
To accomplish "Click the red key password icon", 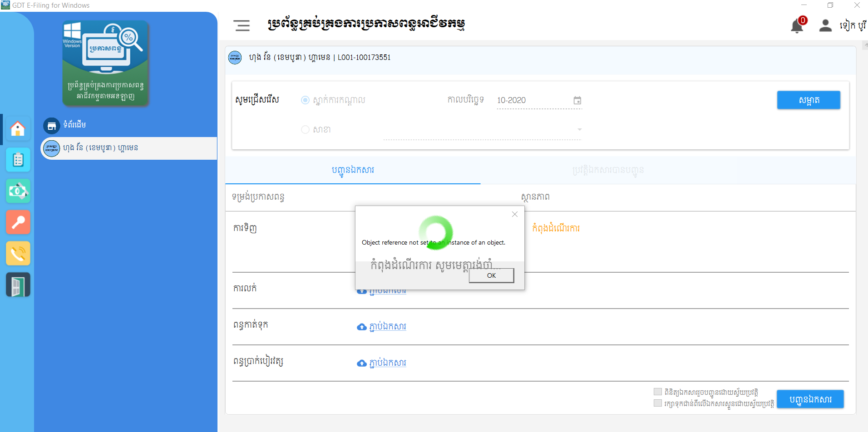I will point(18,222).
